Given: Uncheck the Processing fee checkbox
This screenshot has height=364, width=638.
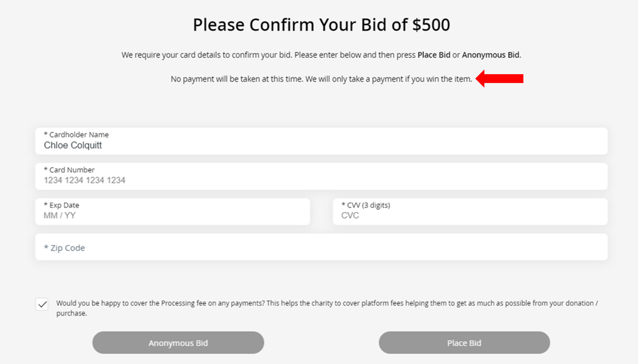Looking at the screenshot, I should pyautogui.click(x=42, y=304).
